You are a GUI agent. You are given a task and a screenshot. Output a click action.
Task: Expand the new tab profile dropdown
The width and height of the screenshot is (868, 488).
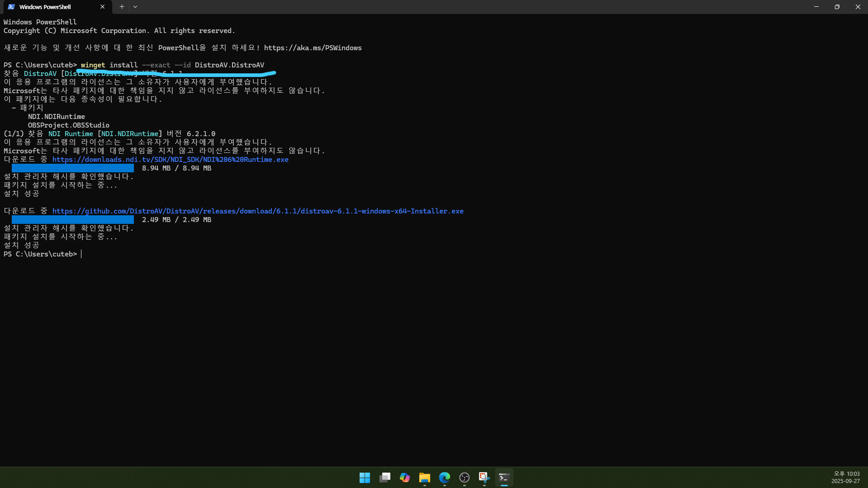[135, 7]
